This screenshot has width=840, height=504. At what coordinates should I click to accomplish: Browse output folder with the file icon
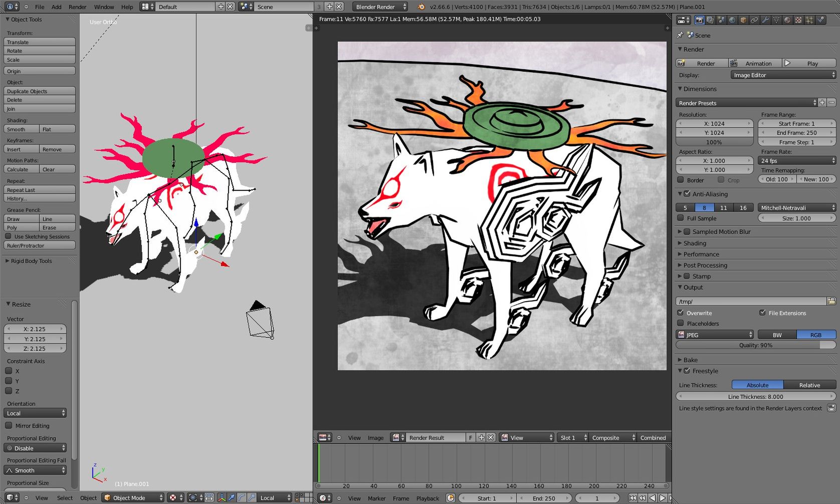[831, 301]
